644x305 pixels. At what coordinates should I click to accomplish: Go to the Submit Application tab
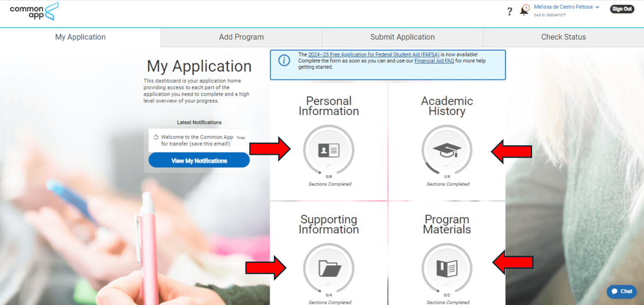tap(402, 37)
